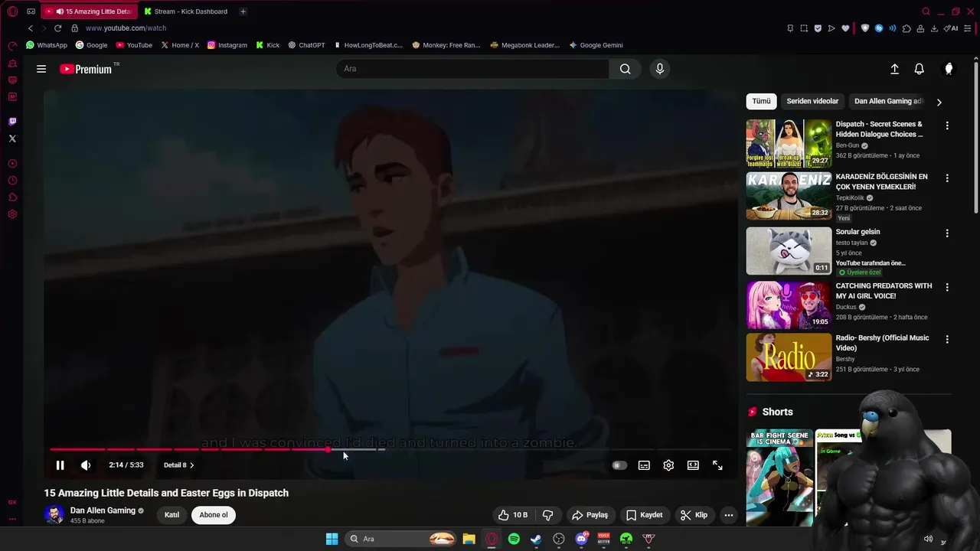The width and height of the screenshot is (980, 551).
Task: Click the YouTube search magnifier button
Action: click(626, 69)
